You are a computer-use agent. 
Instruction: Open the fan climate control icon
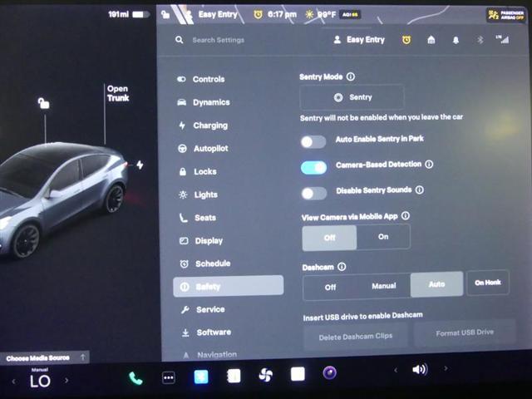click(265, 375)
